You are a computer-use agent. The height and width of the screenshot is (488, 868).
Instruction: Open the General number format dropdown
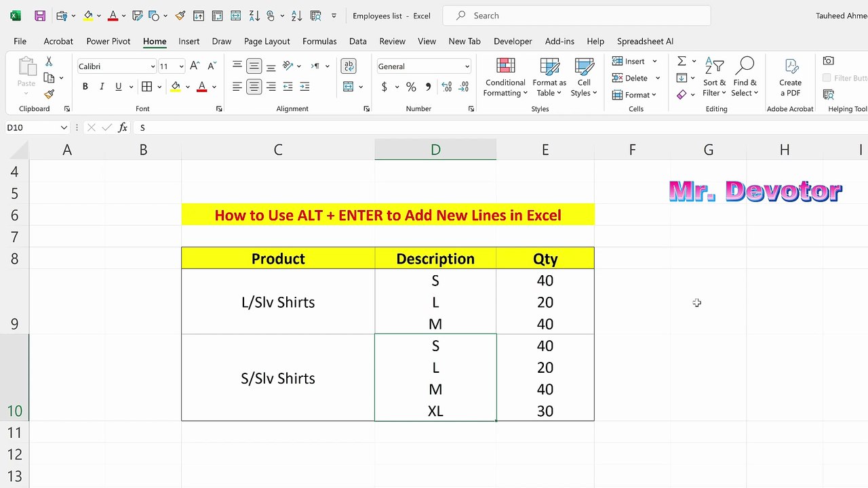pos(467,66)
